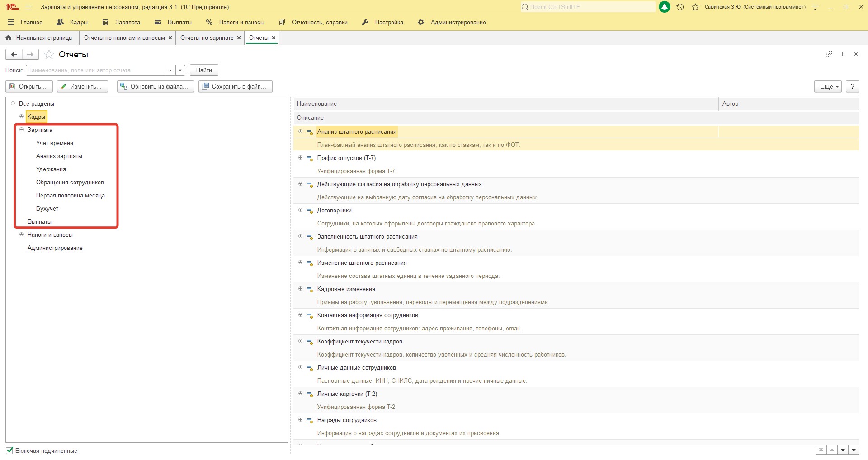
Task: Click the report icon beside Коэффициент текучести кадров
Action: [310, 342]
